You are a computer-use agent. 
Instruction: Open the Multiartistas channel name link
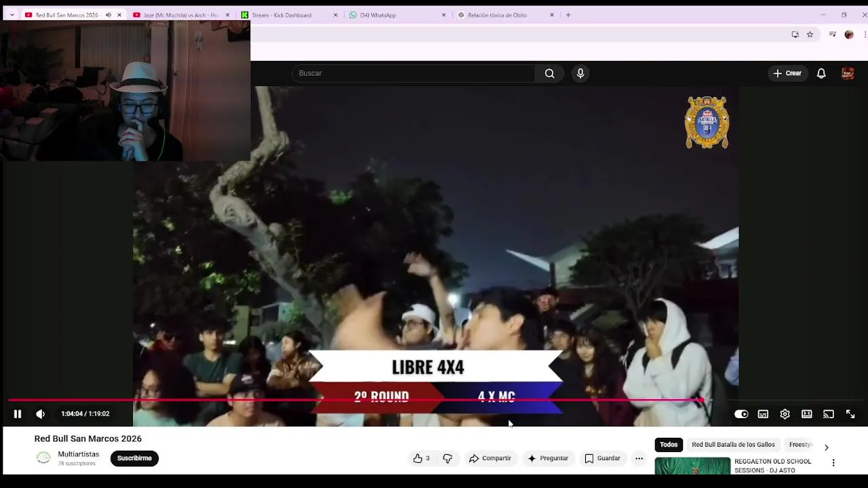(79, 454)
